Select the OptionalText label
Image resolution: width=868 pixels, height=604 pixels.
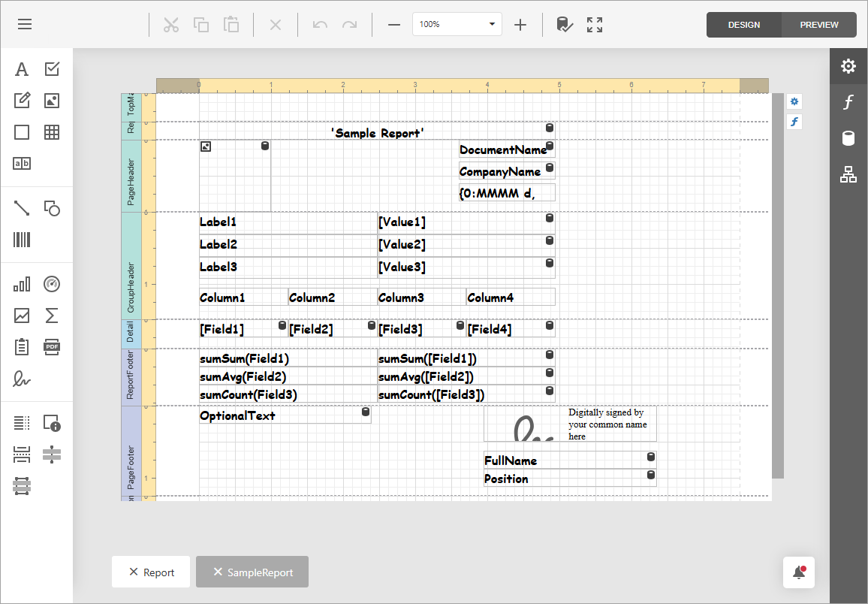coord(285,415)
